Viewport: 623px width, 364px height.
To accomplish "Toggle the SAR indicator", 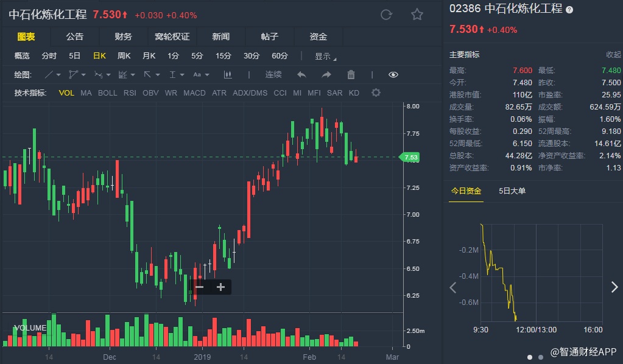I will pyautogui.click(x=334, y=93).
